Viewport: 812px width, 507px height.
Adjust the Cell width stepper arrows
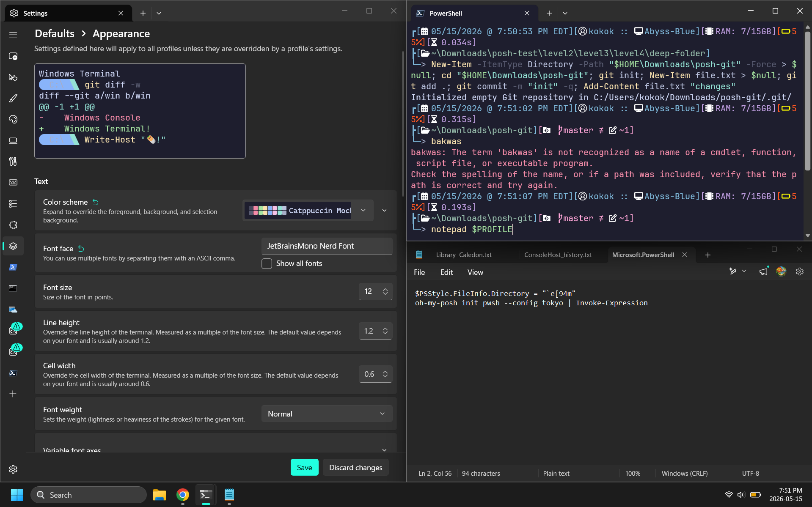pyautogui.click(x=385, y=374)
